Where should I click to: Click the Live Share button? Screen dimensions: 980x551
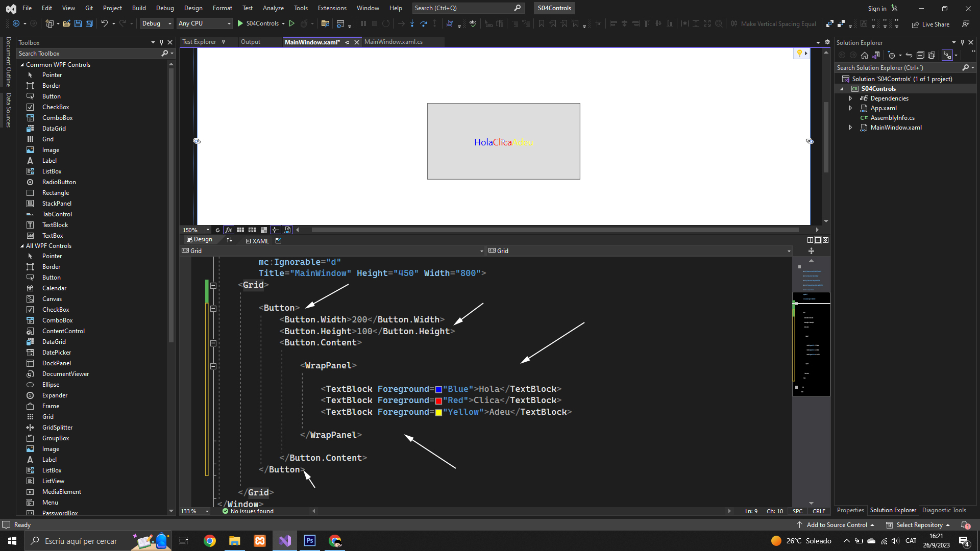click(931, 24)
